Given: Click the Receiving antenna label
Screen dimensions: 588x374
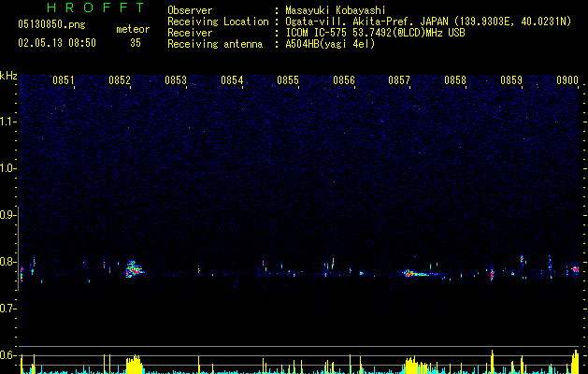Looking at the screenshot, I should 215,44.
